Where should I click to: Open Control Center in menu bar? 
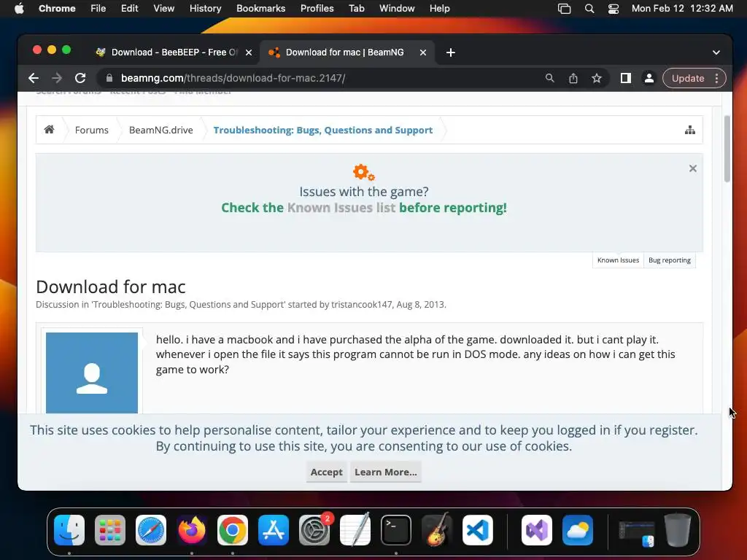(x=613, y=9)
